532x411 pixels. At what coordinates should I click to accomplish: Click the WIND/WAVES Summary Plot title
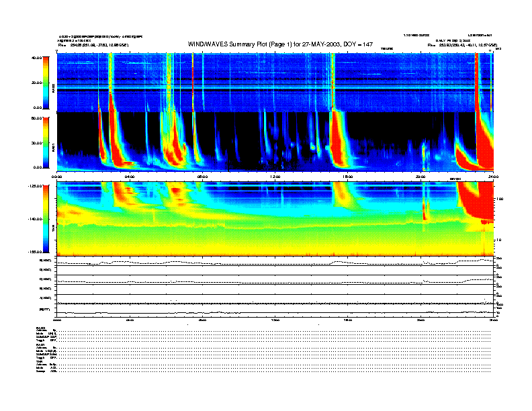[280, 44]
